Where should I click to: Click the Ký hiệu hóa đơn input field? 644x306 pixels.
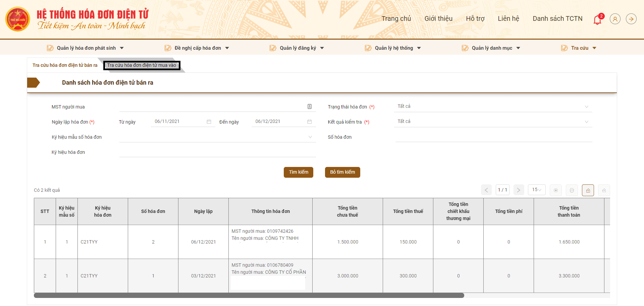point(218,152)
